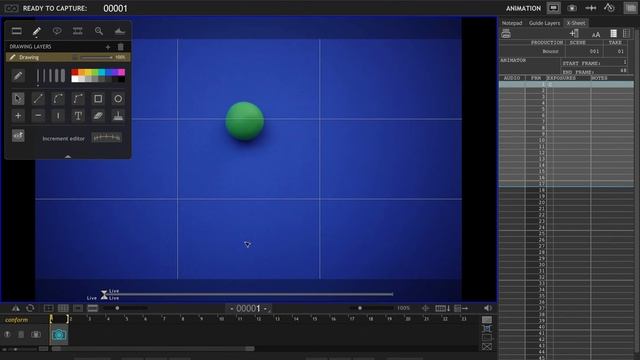Open the chroma key lasso tab
Screen dimensions: 640x360
coord(57,31)
